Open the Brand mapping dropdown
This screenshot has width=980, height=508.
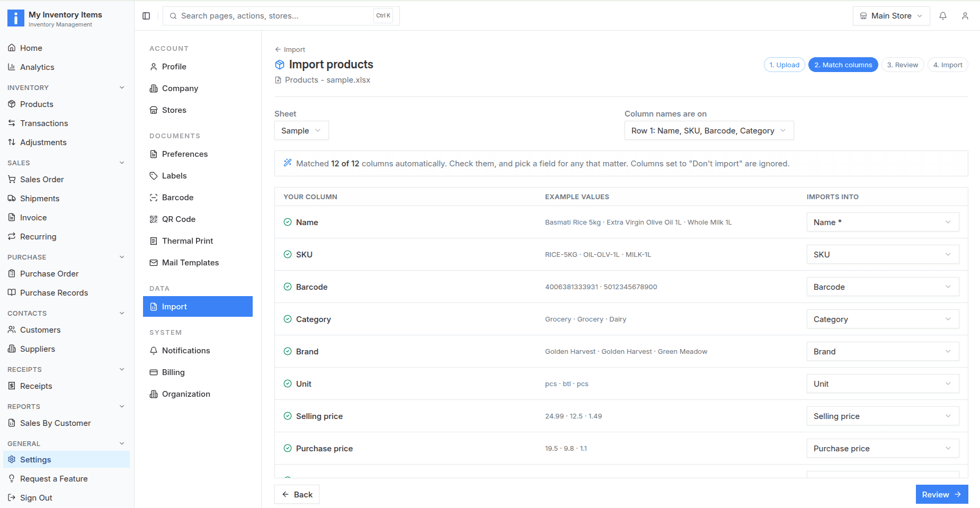point(883,352)
